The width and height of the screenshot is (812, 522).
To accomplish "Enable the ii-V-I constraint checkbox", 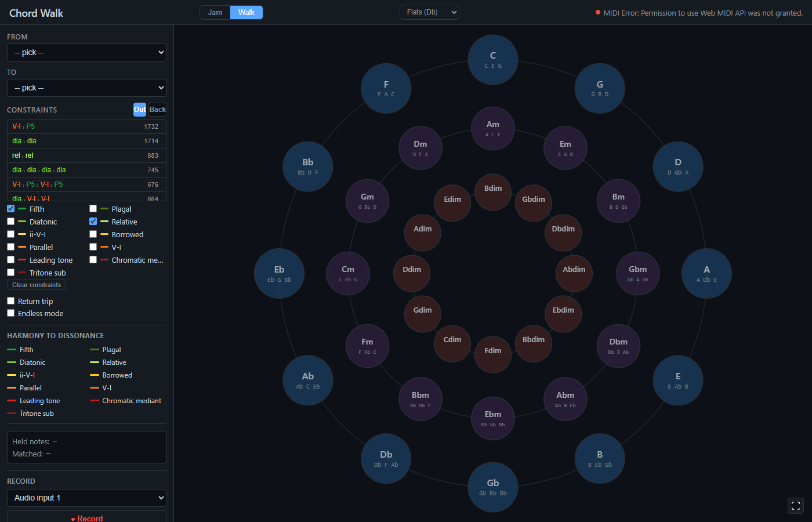I will pos(10,234).
